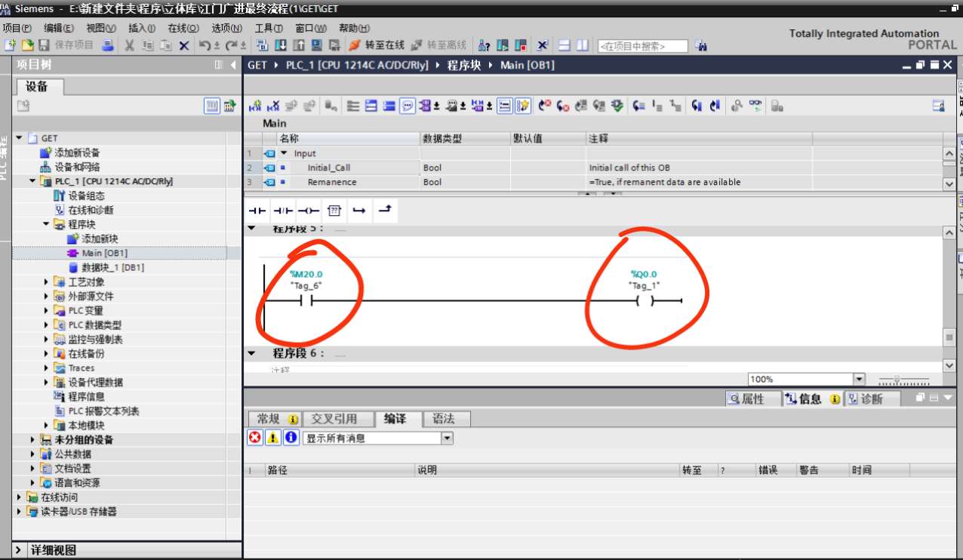Expand the 工艺对象 tree folder
Viewport: 963px width, 560px height.
pos(47,282)
